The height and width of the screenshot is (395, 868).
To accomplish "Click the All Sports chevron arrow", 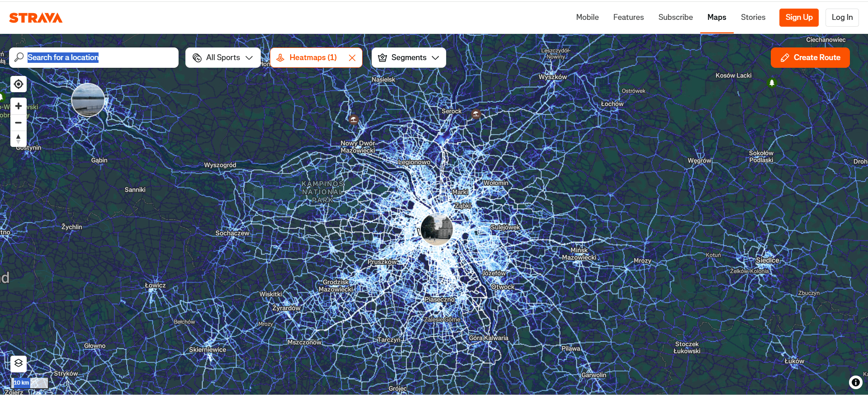I will [249, 58].
